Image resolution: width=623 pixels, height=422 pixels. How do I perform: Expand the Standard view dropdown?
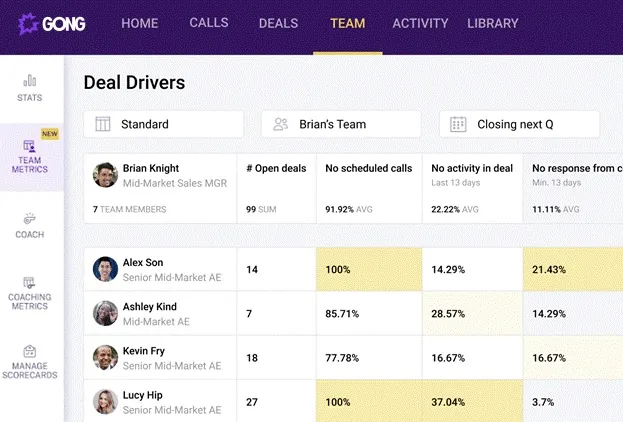(163, 124)
